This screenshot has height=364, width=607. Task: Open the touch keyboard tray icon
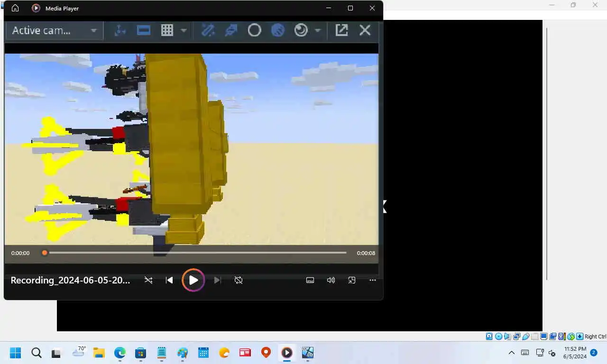[525, 353]
